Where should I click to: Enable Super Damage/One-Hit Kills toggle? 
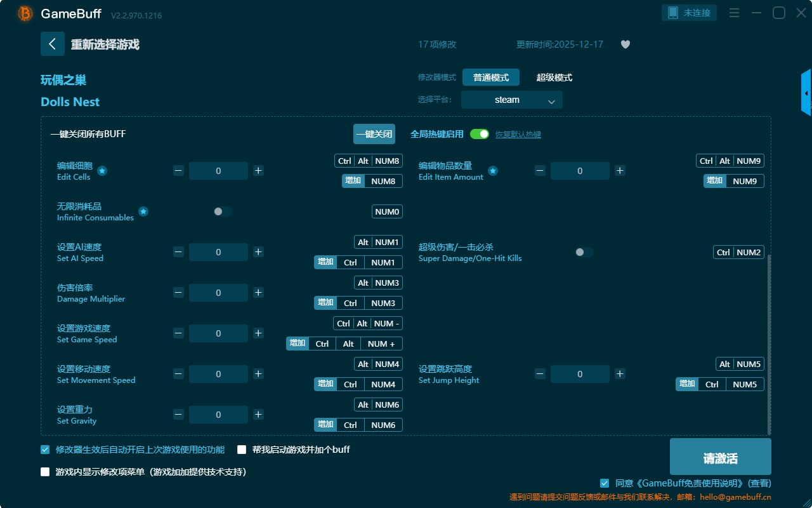pos(584,252)
